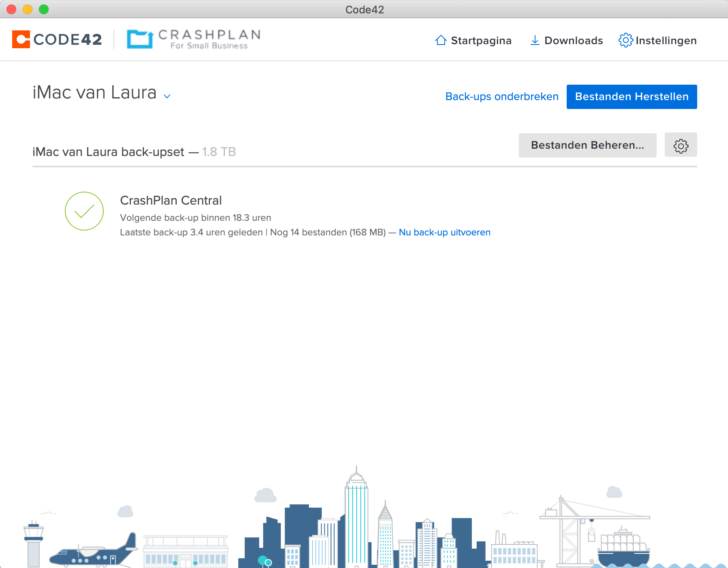Screen dimensions: 728x568
Task: Start backup with Nu back-up uitvoeren
Action: (444, 233)
